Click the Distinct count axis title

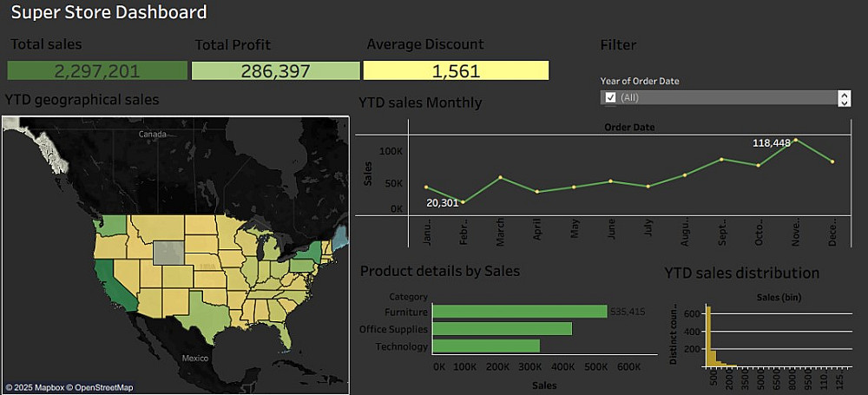point(674,336)
